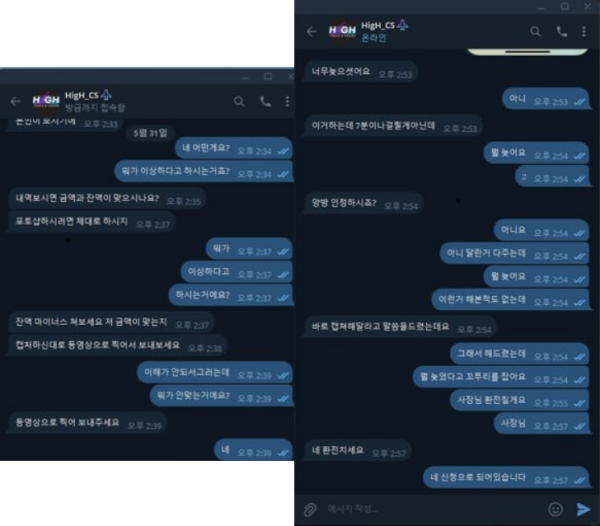Open the three-dot menu in the left chat
The height and width of the screenshot is (526, 600).
(287, 101)
